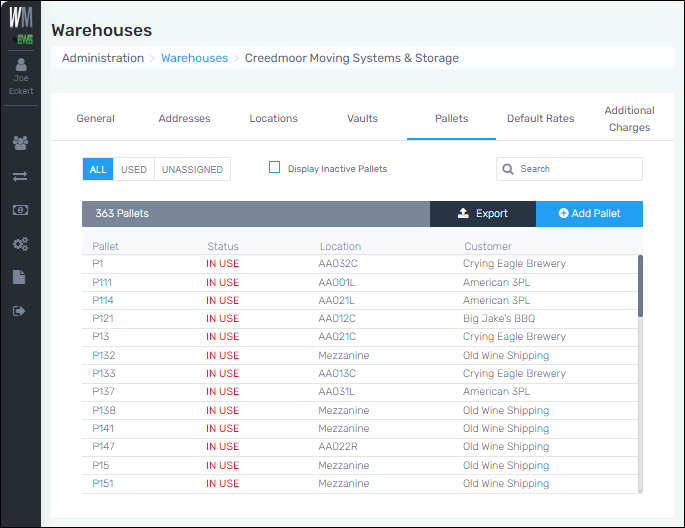Sort by the Pallet column header
The height and width of the screenshot is (528, 685).
105,246
